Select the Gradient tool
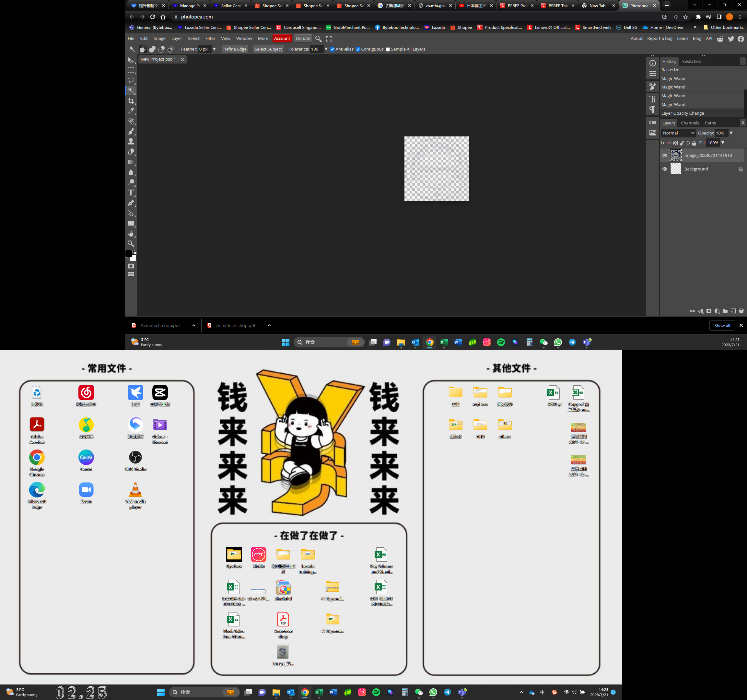Screen dimensions: 747x700 [x=131, y=162]
